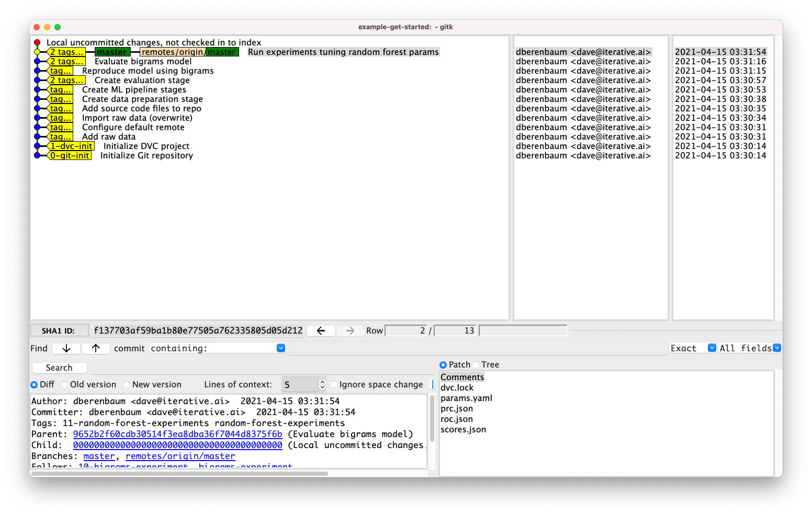Select params.yaml in the file list

tap(466, 398)
